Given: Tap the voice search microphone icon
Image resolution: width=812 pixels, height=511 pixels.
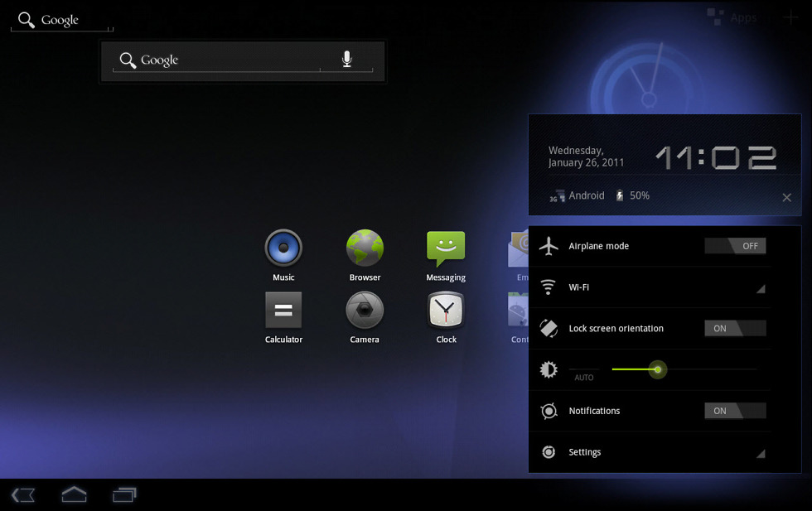Looking at the screenshot, I should (x=346, y=60).
